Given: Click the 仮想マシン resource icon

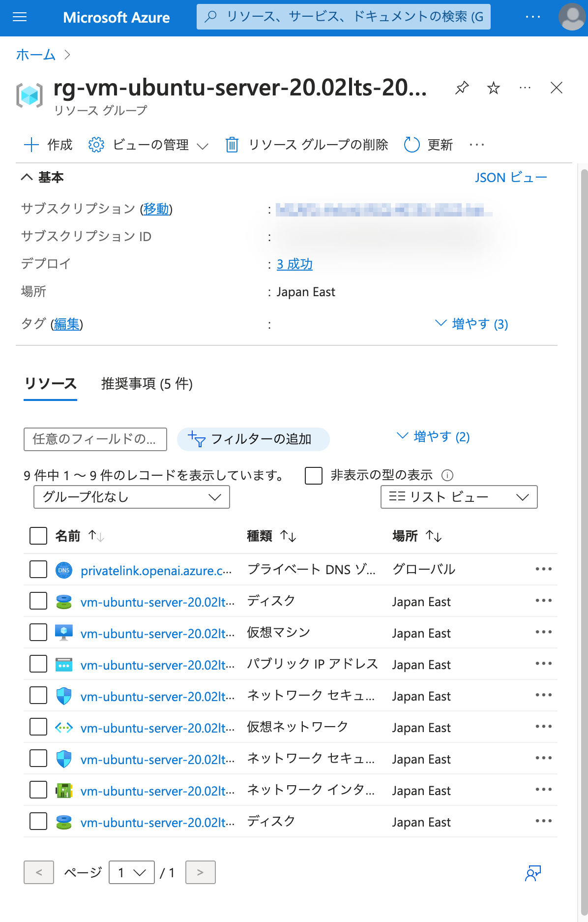Looking at the screenshot, I should coord(64,633).
